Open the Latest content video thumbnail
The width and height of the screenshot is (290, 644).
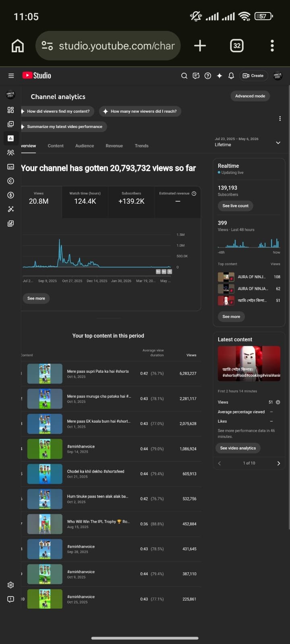click(249, 364)
